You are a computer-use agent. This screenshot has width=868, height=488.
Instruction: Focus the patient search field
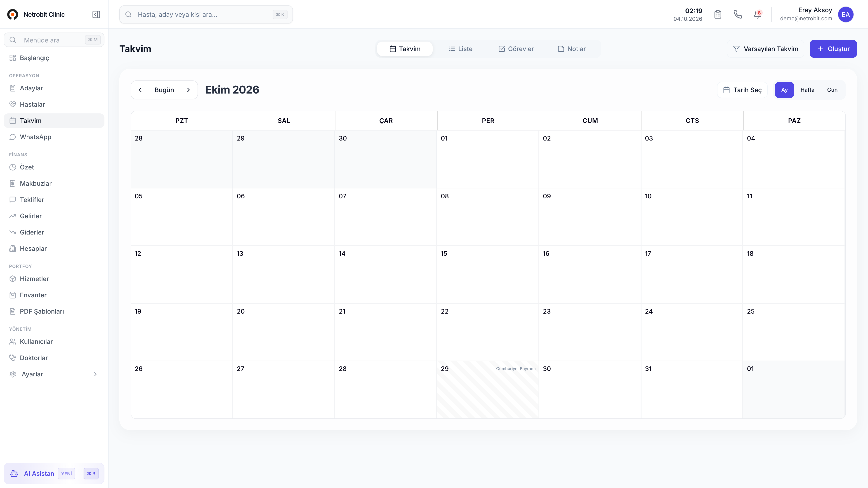[206, 14]
